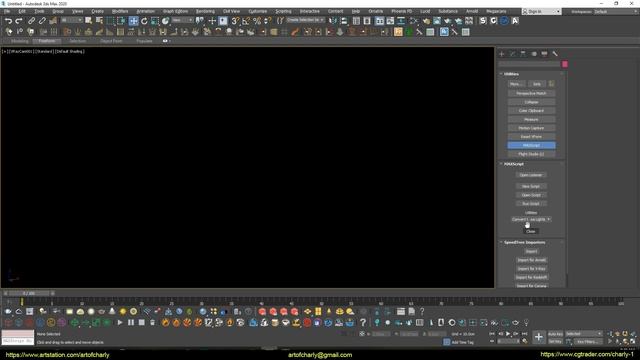Open the Modify tab in command panel

point(513,54)
